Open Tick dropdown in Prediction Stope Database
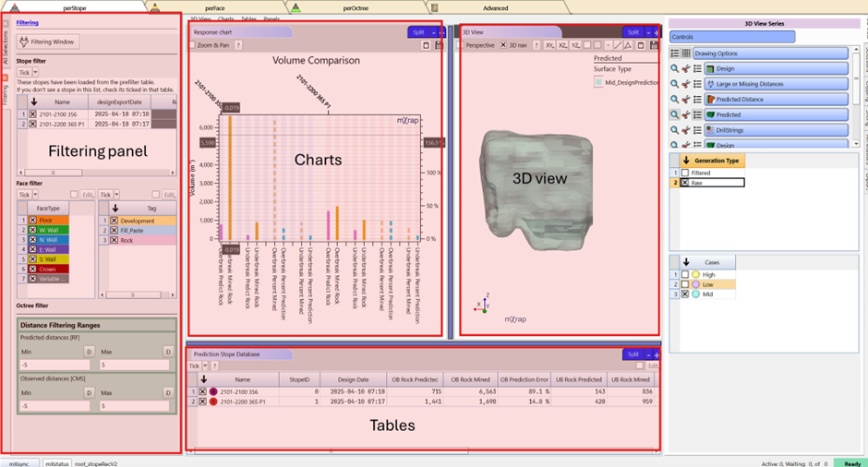Viewport: 868px width, 467px height. coord(205,365)
